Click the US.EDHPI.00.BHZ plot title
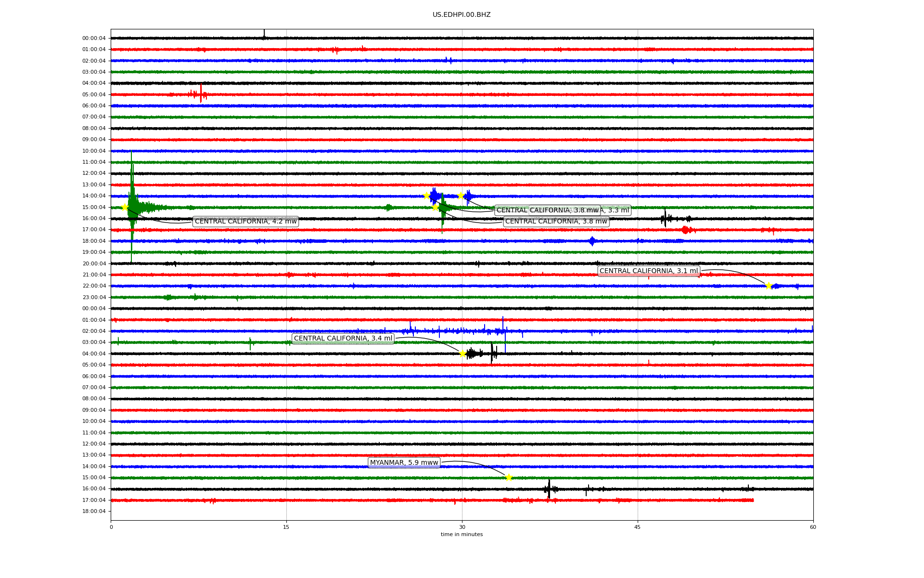This screenshot has height=578, width=924. point(462,15)
